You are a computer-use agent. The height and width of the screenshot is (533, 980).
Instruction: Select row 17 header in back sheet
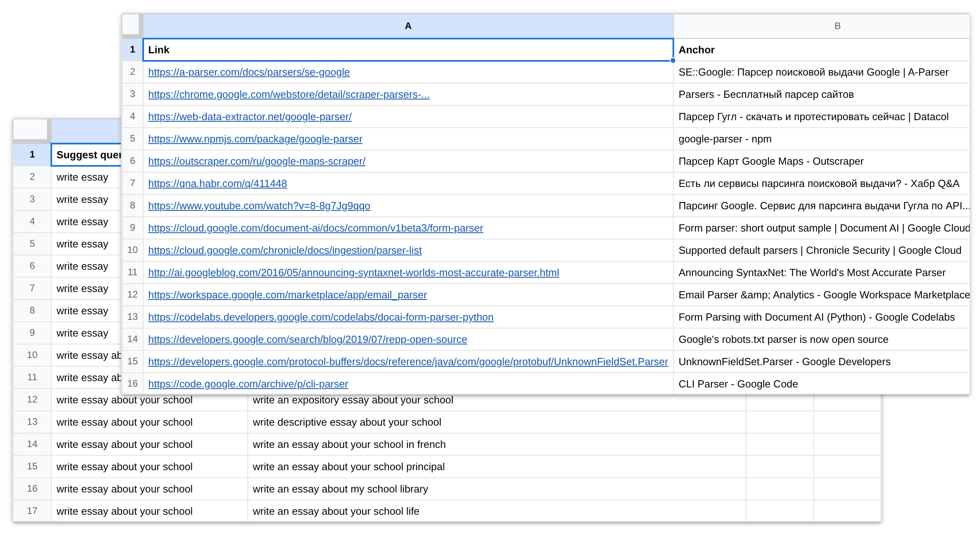[x=32, y=511]
